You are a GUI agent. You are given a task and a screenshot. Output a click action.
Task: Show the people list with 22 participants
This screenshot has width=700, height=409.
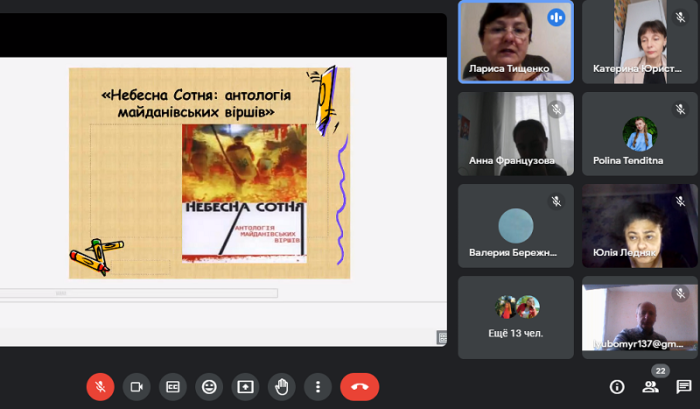click(x=650, y=386)
